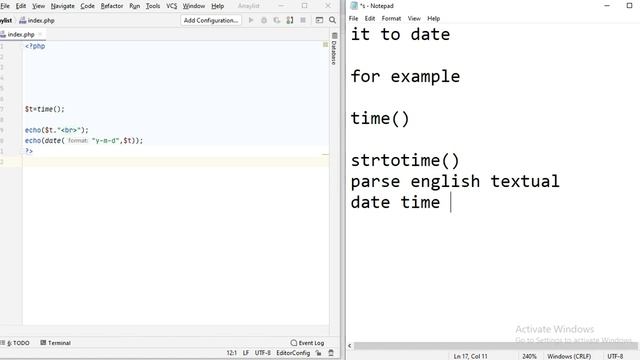Toggle the read-only lock icon in status bar
This screenshot has width=640, height=360.
point(318,353)
